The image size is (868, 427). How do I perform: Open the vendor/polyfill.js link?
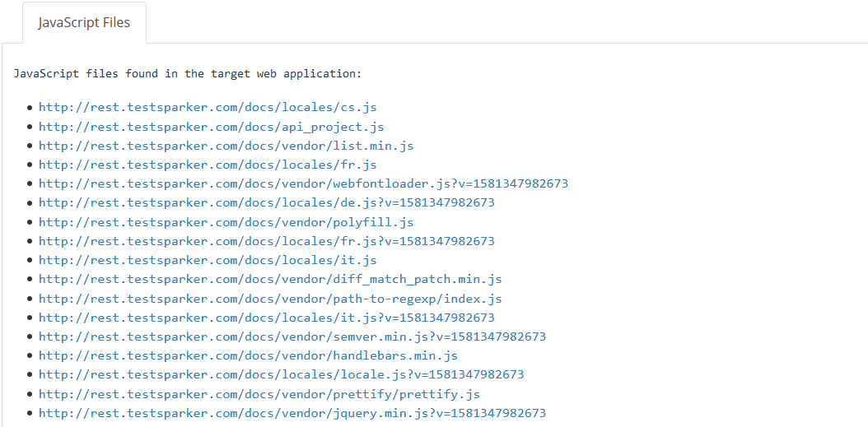click(x=226, y=222)
